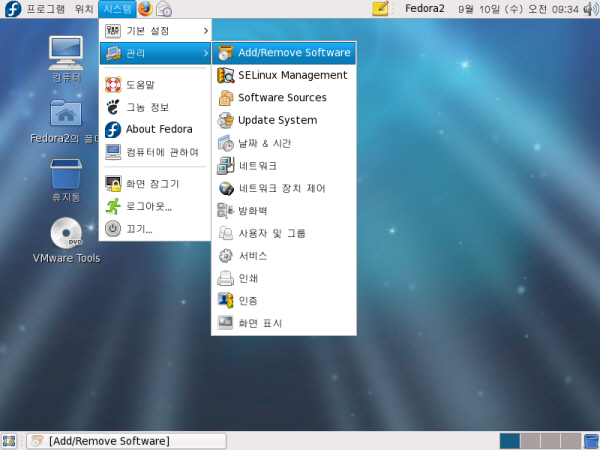Click the 방화벽 firewall icon
The image size is (600, 450).
225,210
